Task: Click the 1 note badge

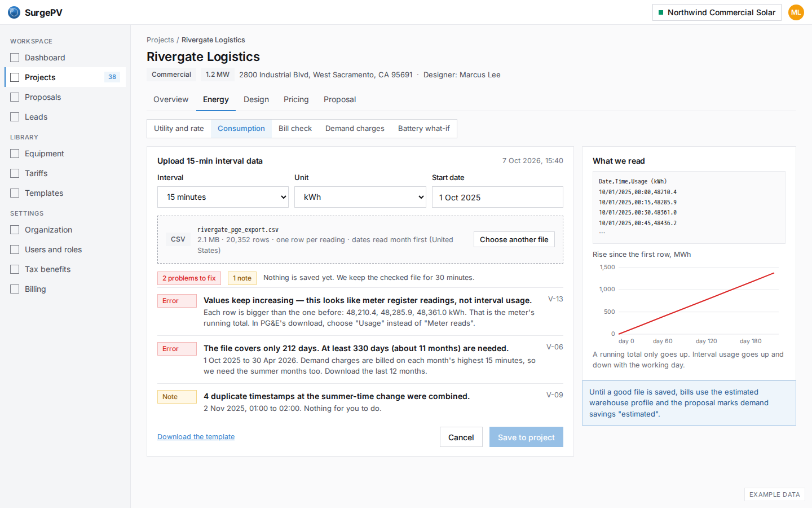Action: (242, 278)
